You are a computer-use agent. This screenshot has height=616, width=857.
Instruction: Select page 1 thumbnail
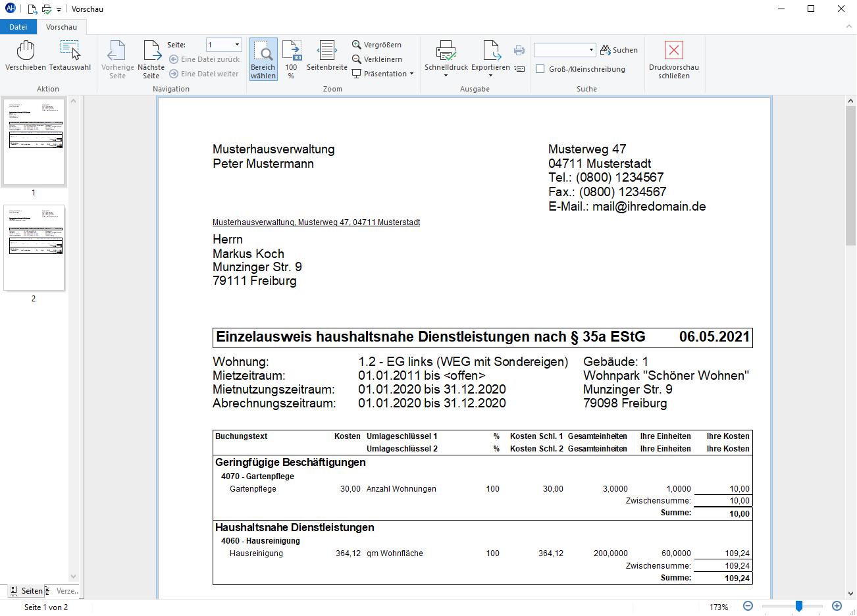[34, 141]
